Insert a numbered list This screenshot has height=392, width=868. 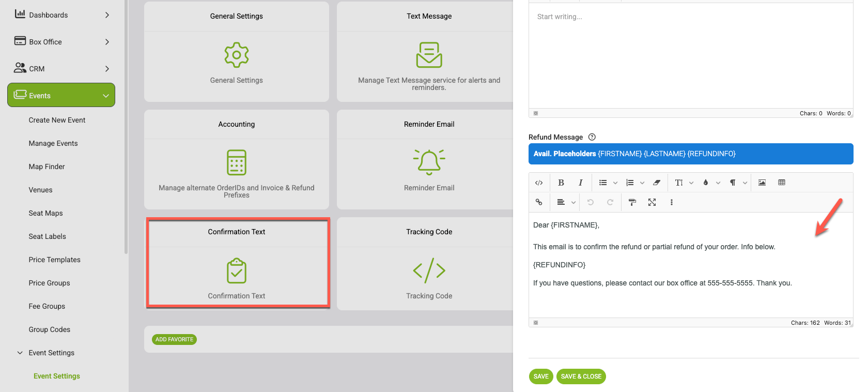630,183
